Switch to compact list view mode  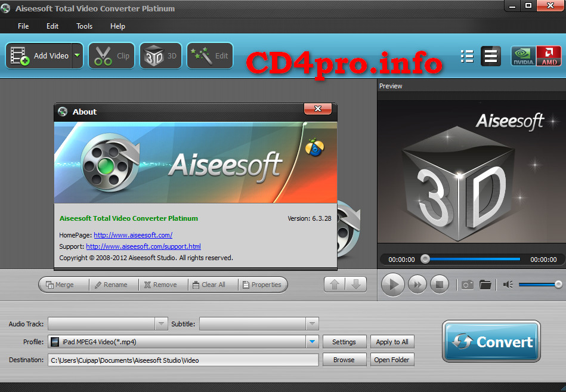pyautogui.click(x=491, y=56)
